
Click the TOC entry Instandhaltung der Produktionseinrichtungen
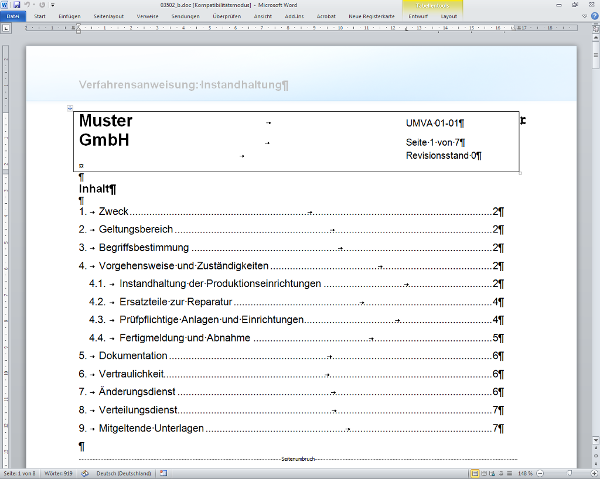(220, 284)
